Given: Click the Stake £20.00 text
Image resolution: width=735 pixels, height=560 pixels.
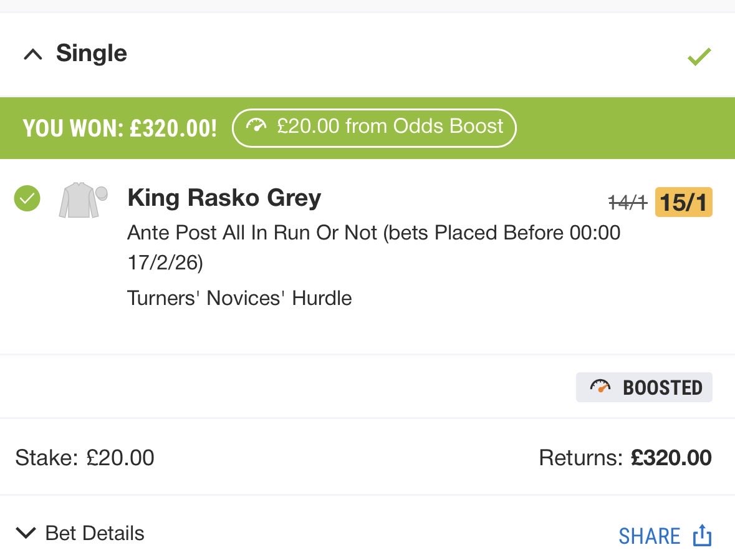Looking at the screenshot, I should coord(85,458).
